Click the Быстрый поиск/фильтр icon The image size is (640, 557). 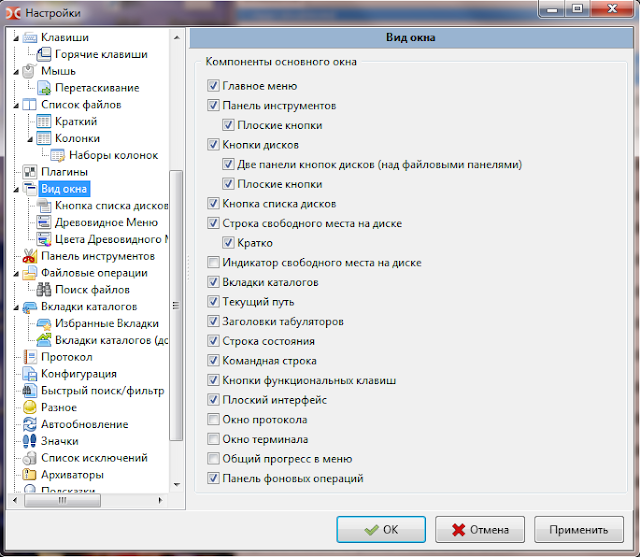pos(29,391)
